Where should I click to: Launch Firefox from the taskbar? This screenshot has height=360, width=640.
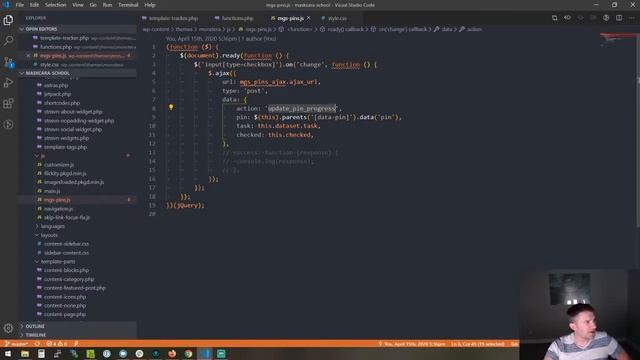coord(172,354)
